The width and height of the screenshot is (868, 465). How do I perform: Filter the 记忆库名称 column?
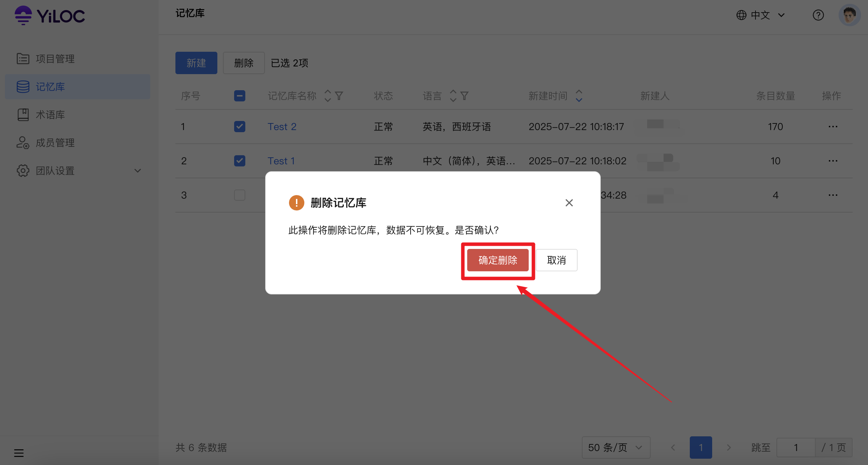pos(339,96)
